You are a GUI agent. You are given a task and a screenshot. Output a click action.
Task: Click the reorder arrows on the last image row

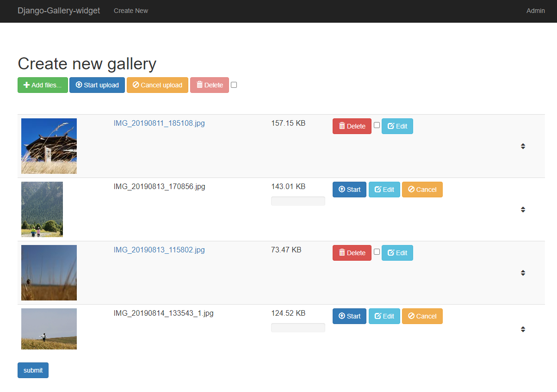[523, 329]
